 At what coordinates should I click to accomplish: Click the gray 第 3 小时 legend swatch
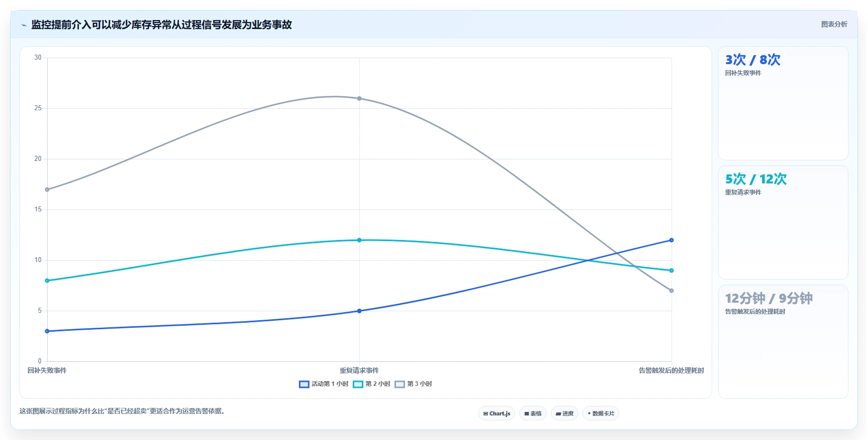pyautogui.click(x=399, y=384)
